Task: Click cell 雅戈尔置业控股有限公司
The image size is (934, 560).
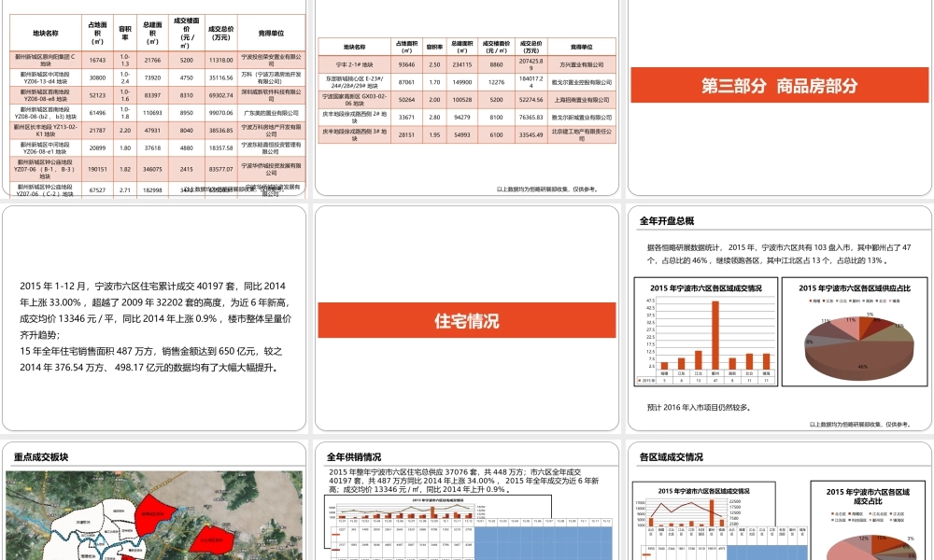Action: tap(581, 82)
